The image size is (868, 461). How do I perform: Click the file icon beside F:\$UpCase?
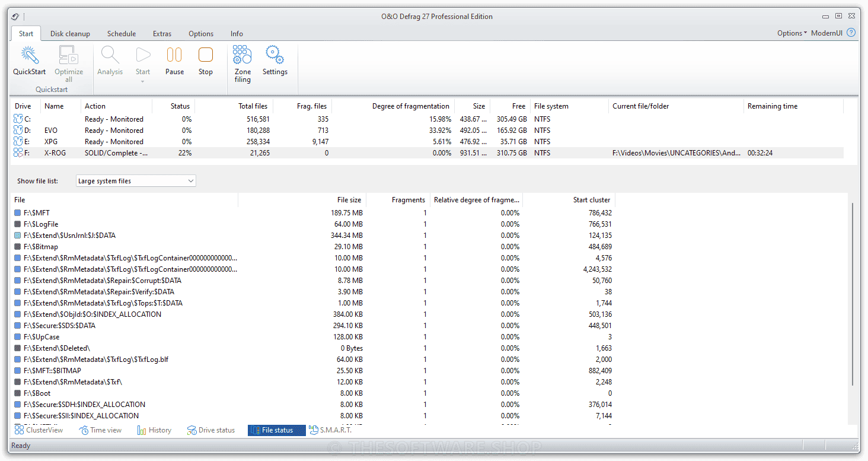point(18,337)
